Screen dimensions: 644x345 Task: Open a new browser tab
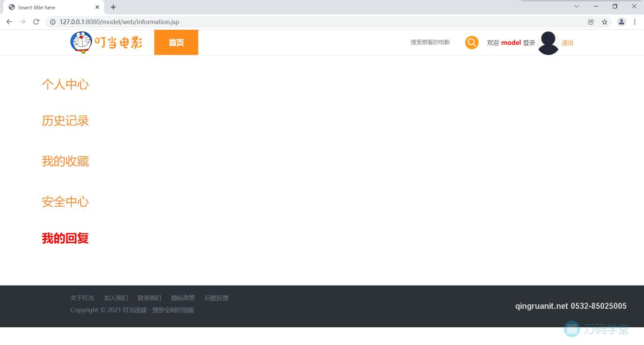coord(113,7)
